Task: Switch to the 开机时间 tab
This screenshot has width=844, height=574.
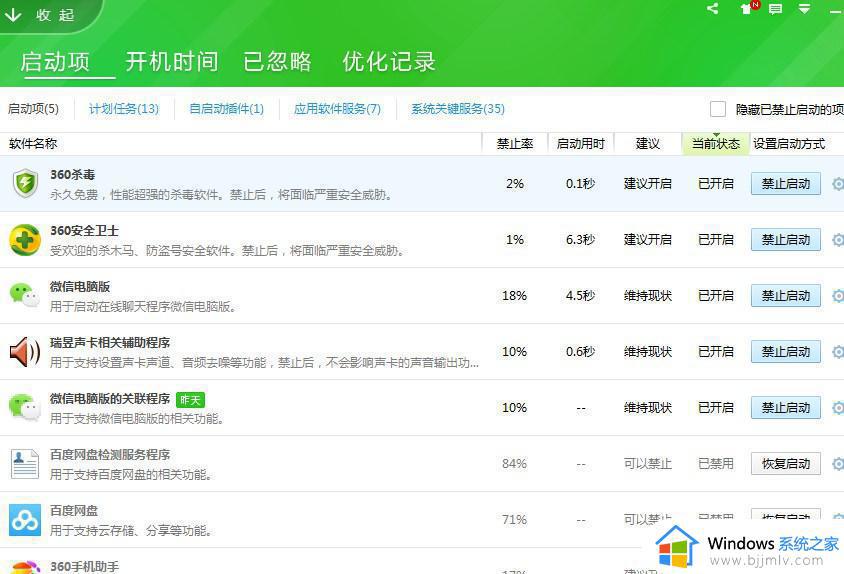Action: pos(172,61)
